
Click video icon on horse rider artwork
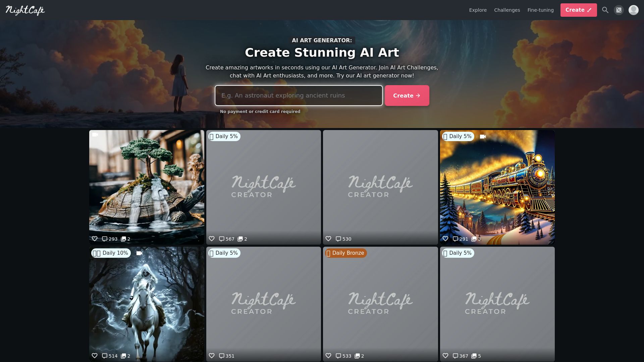point(139,253)
